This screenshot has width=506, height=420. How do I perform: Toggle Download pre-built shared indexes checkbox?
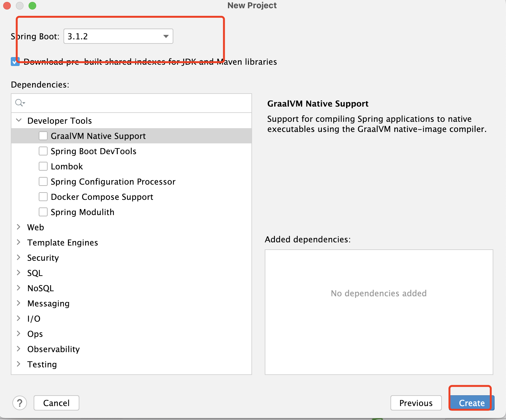coord(15,62)
